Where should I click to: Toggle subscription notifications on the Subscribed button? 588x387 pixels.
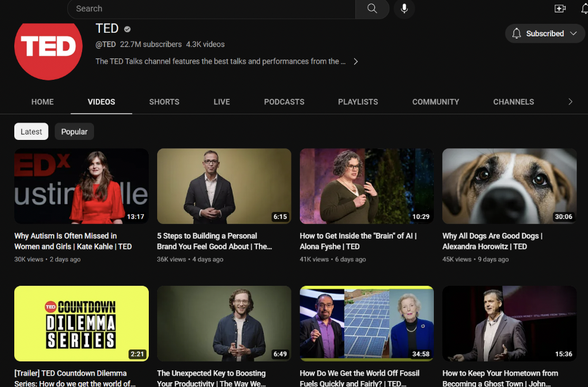click(x=517, y=33)
